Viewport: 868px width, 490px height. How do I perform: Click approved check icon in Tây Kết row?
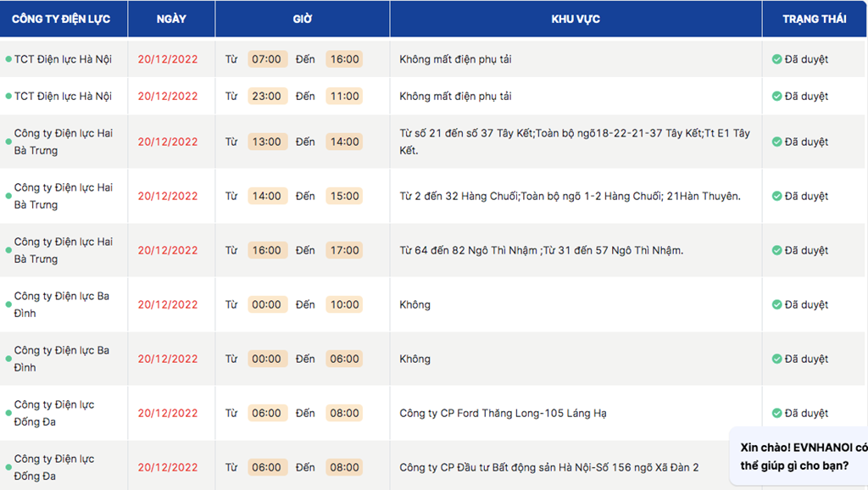(776, 142)
